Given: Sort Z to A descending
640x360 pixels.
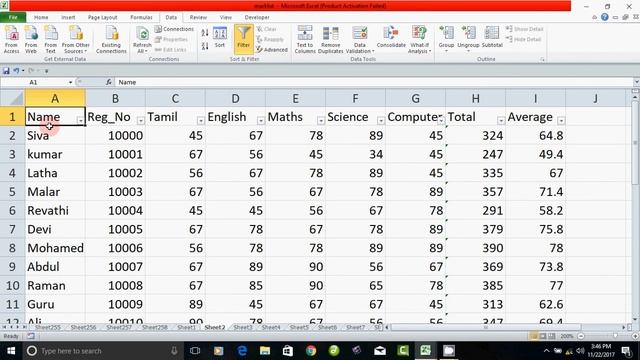Looking at the screenshot, I should (x=205, y=46).
